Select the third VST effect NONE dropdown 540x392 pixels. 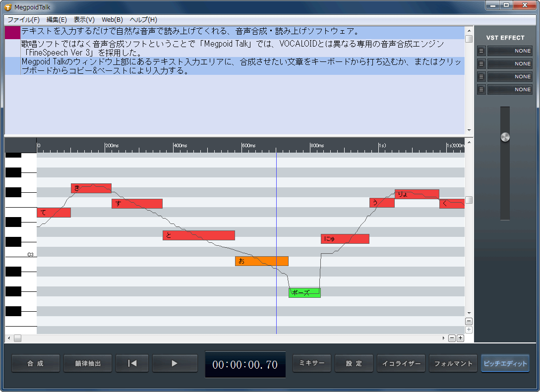510,76
